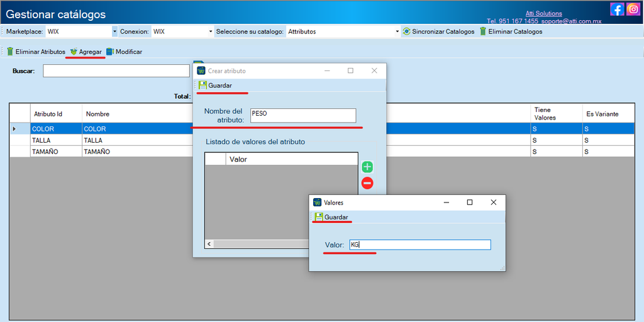Click the Crear atributo window title icon
The image size is (644, 322).
[x=201, y=70]
